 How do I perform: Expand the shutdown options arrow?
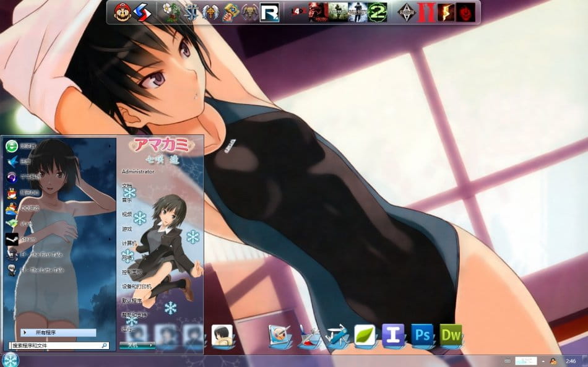[x=151, y=345]
